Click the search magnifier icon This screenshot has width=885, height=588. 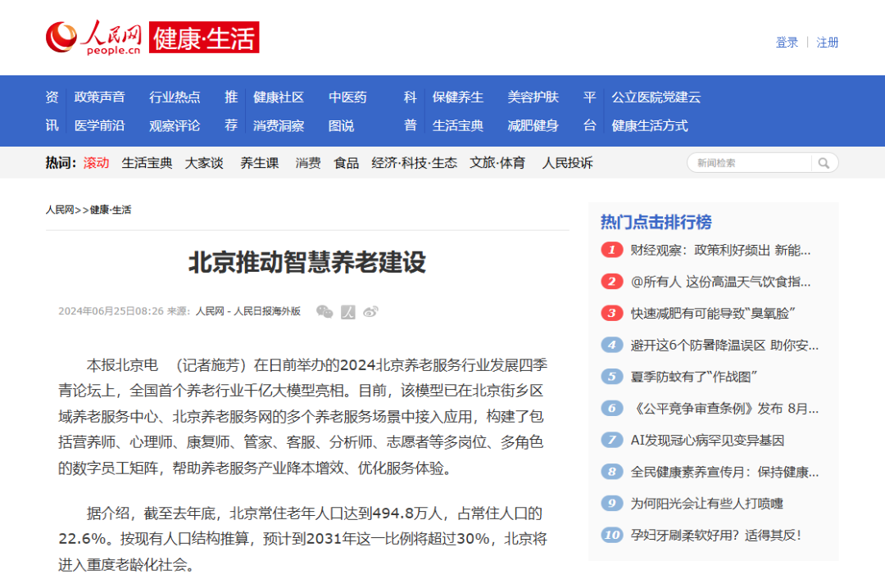click(x=823, y=163)
